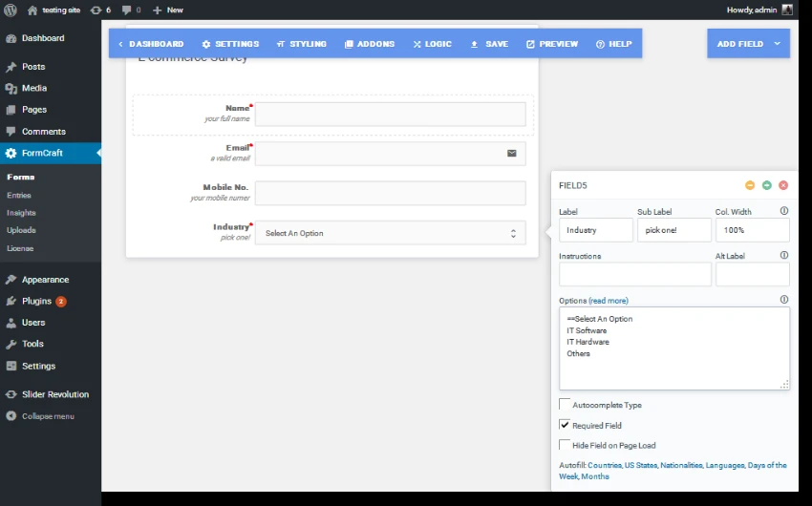Open form SETTINGS in the blue toolbar
812x506 pixels.
pos(230,44)
